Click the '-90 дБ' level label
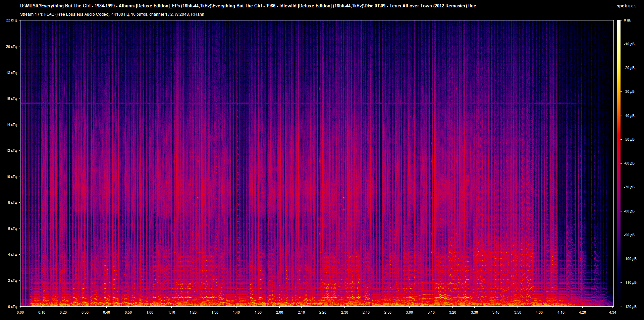Screen dimensions: 644x320 (629, 235)
